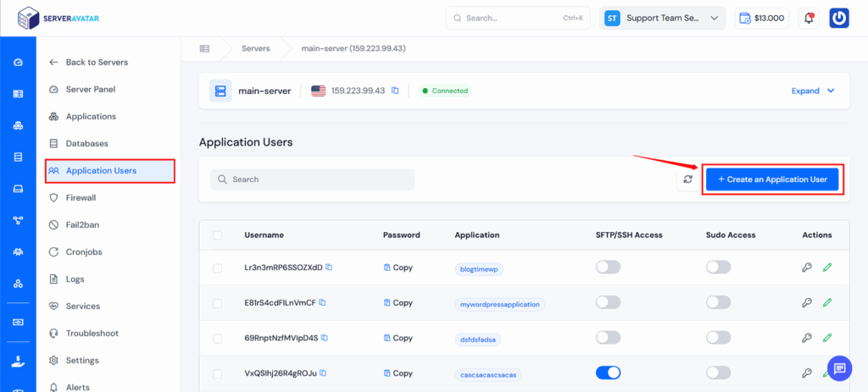Click the Application Users search field
Screen dimensions: 868x392
(x=312, y=179)
